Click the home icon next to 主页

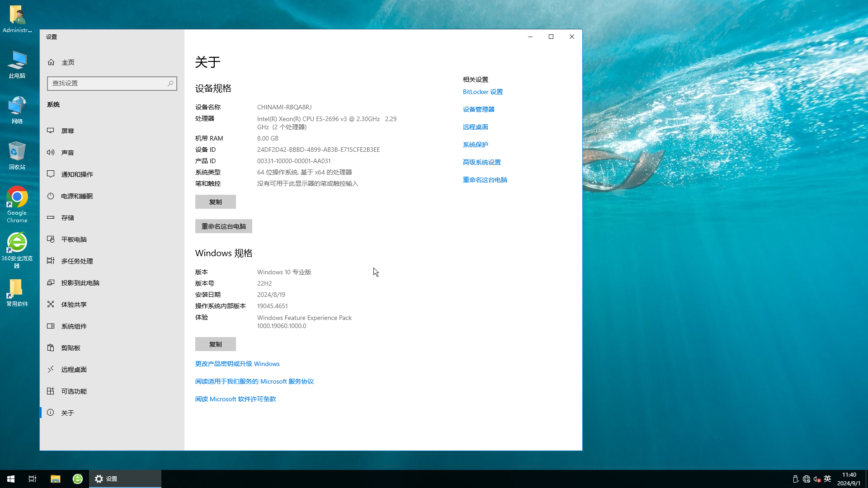pyautogui.click(x=51, y=62)
